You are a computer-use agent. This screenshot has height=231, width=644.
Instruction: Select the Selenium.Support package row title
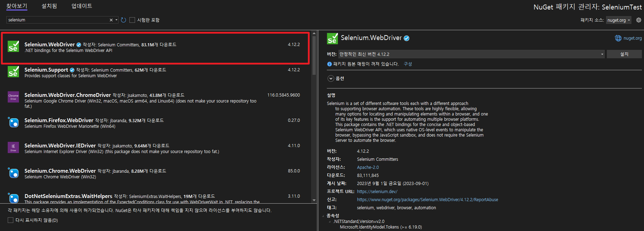tap(46, 70)
